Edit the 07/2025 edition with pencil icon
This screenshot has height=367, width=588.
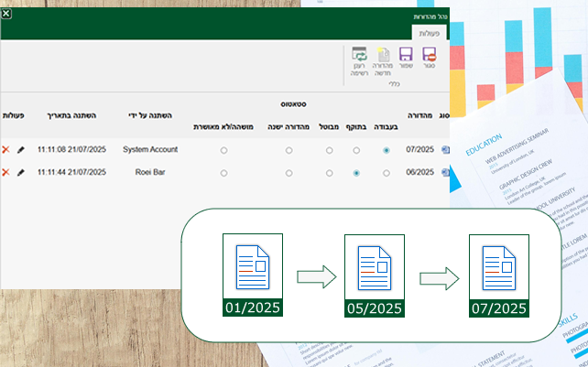tap(21, 149)
